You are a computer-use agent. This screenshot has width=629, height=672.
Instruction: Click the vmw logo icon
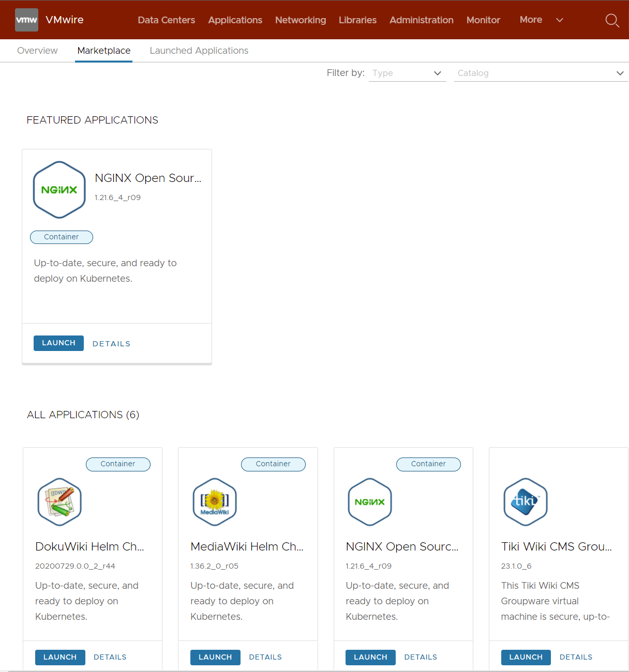[26, 20]
